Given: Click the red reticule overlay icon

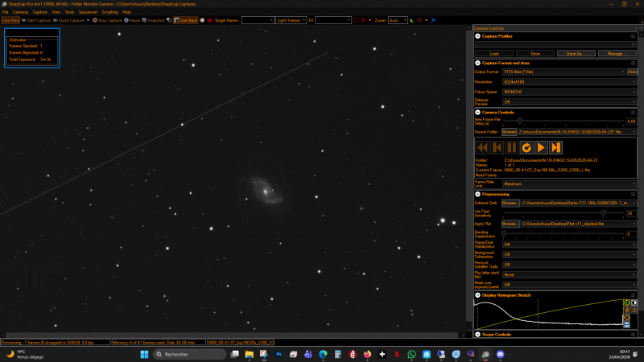Looking at the screenshot, I should pos(363,20).
